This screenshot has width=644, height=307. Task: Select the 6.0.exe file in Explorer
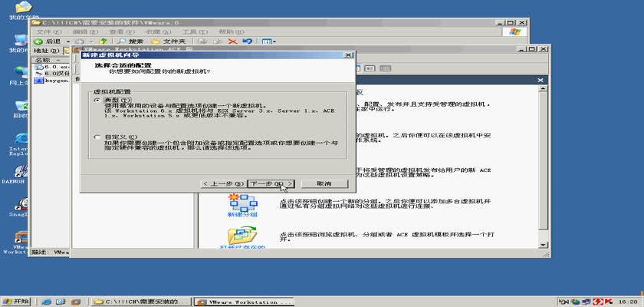52,67
